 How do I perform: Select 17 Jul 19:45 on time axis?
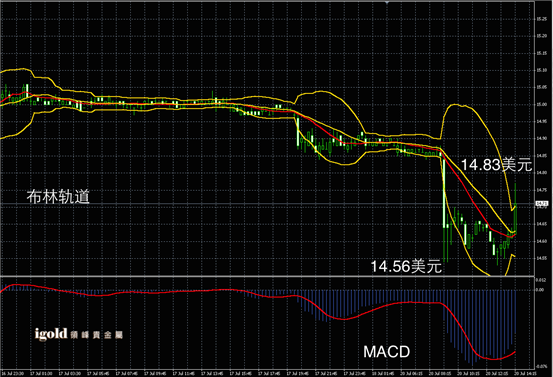298,373
